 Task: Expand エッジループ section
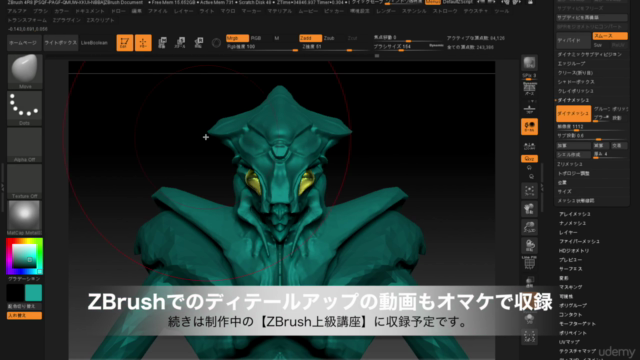pyautogui.click(x=572, y=64)
